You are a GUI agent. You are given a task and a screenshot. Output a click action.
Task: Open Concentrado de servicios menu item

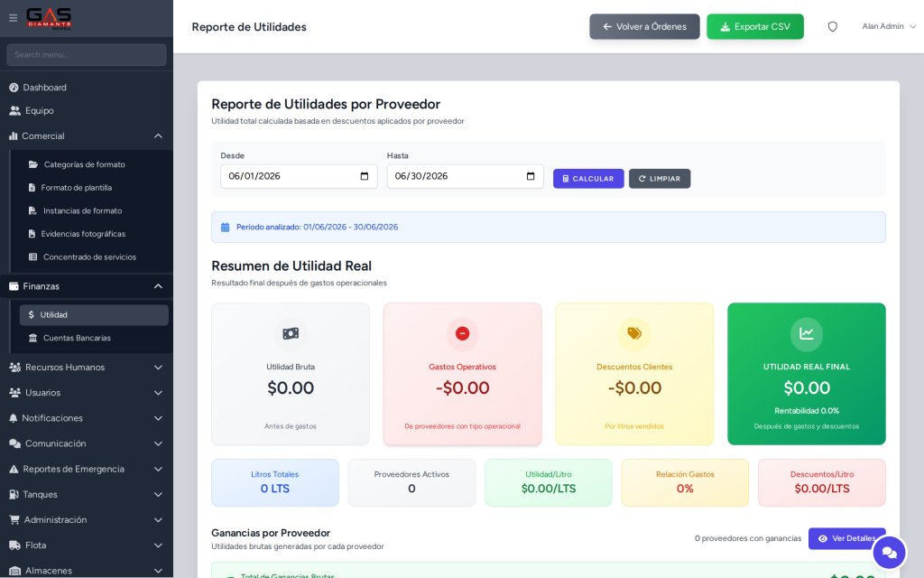point(94,257)
